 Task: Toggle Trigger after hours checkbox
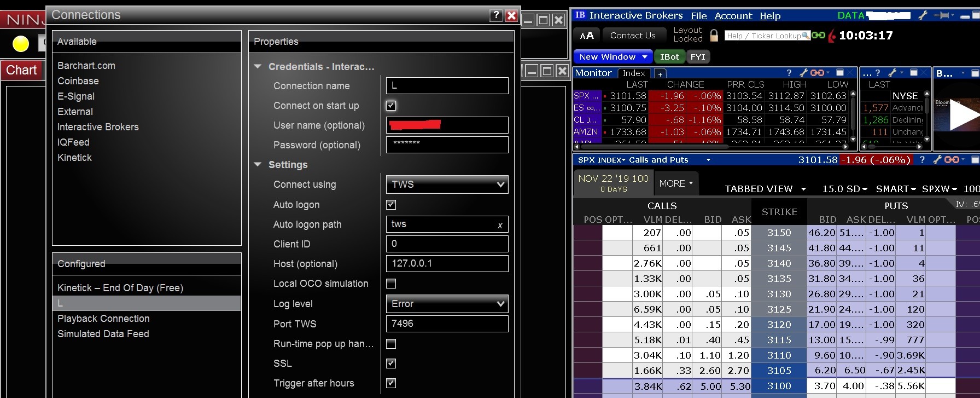391,383
